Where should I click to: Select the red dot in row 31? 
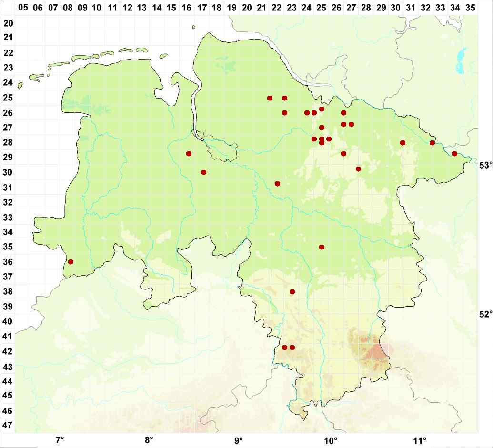[x=277, y=184]
